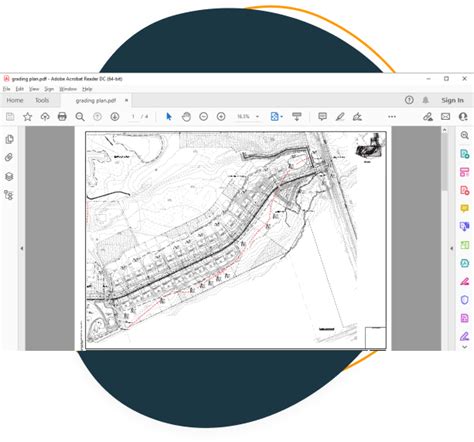This screenshot has width=474, height=442.
Task: Open the File menu
Action: [7, 89]
